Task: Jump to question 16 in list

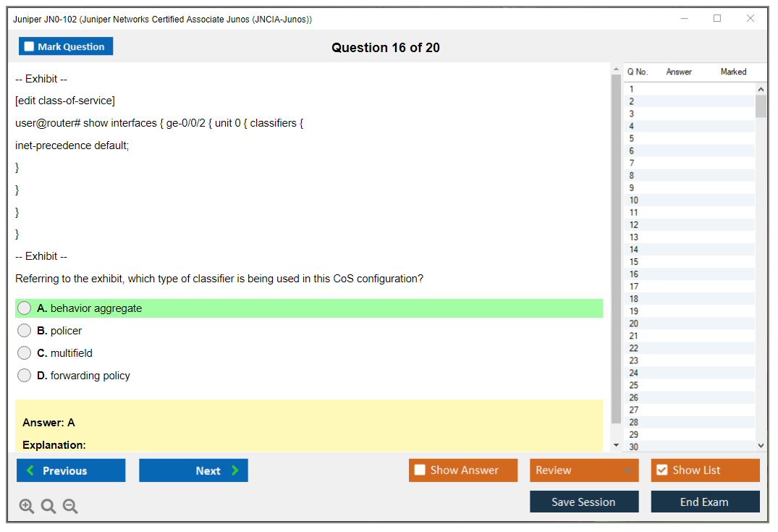Action: 634,274
